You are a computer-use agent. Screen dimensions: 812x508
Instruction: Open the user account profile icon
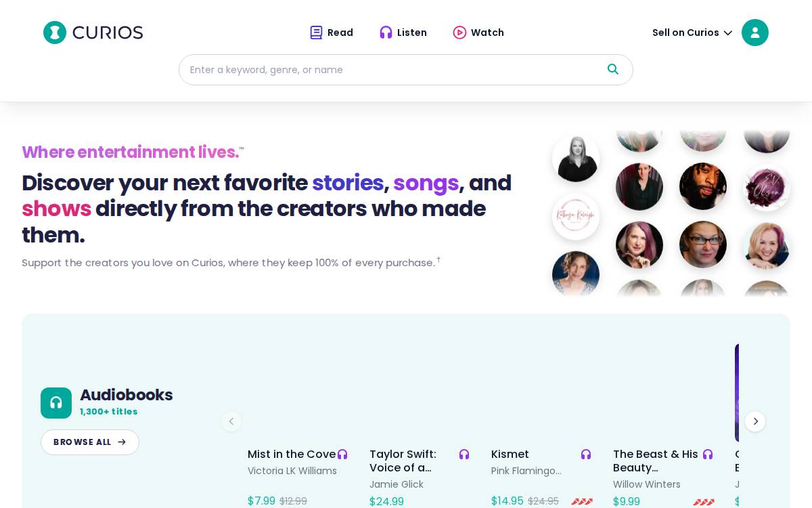click(x=755, y=33)
